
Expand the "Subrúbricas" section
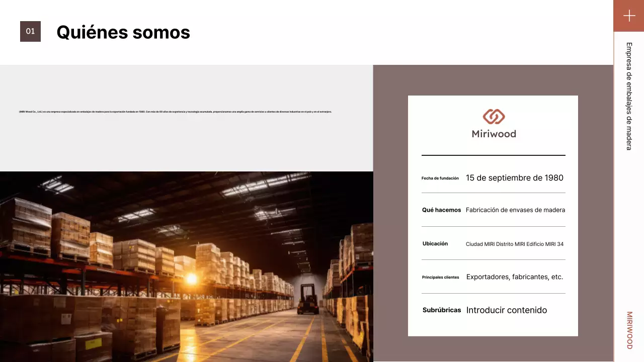(x=442, y=310)
